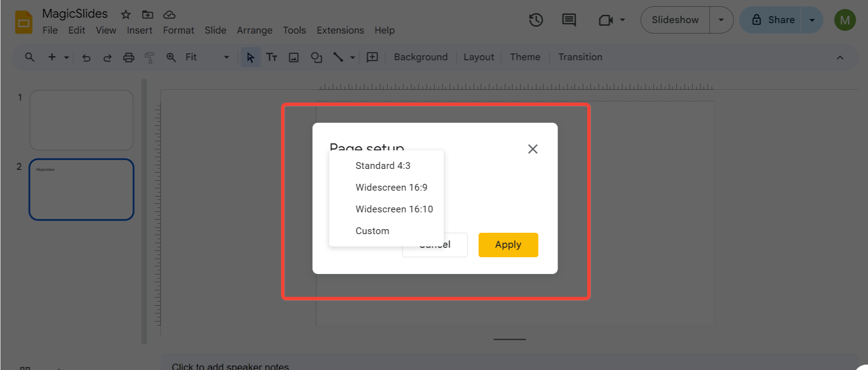
Task: Choose Widescreen 16:10 page size
Action: [386, 209]
